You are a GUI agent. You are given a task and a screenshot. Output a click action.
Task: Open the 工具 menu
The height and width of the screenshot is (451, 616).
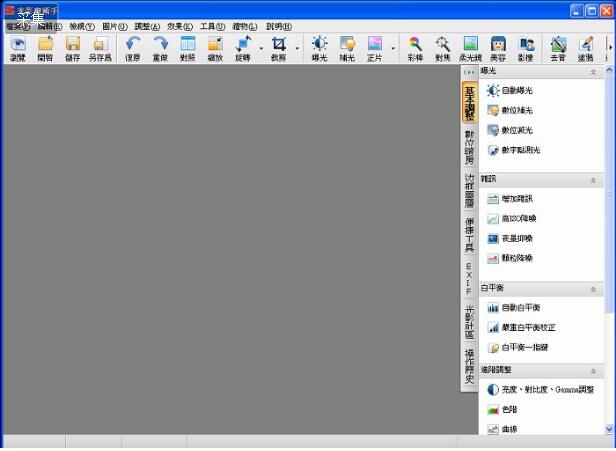coord(212,26)
